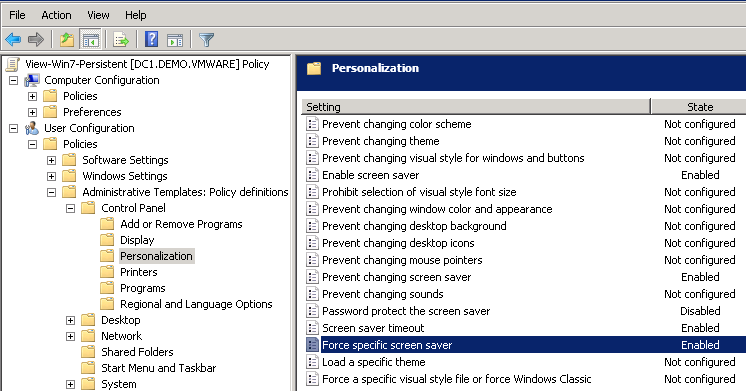Screen dimensions: 746x391
Task: Click the policy icon beside Screen saver timeout
Action: 312,328
